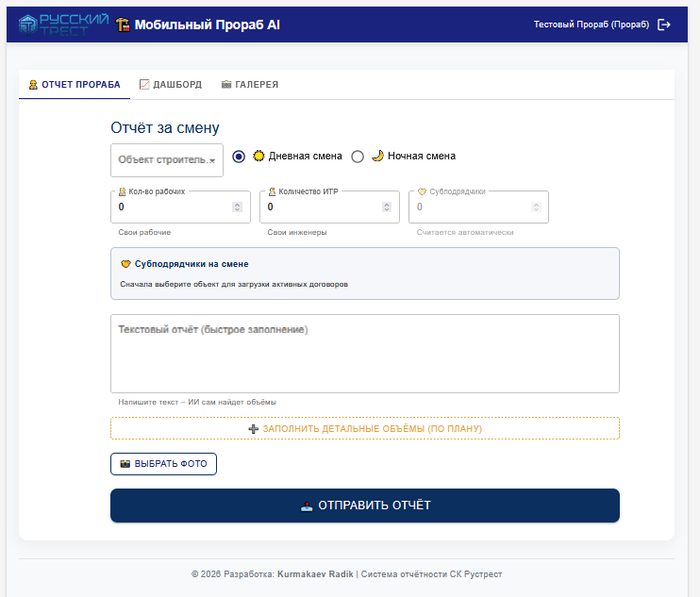
Task: Click the plus icon on detailed volumes
Action: (x=253, y=429)
